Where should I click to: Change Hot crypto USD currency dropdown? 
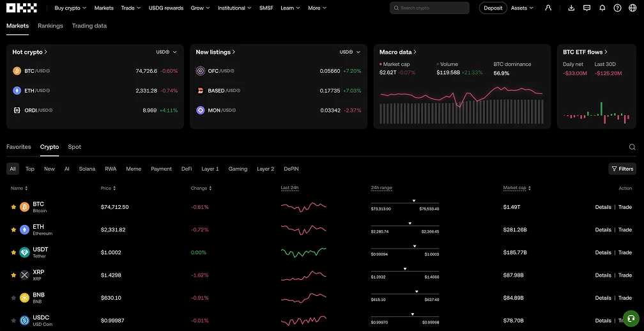(166, 52)
